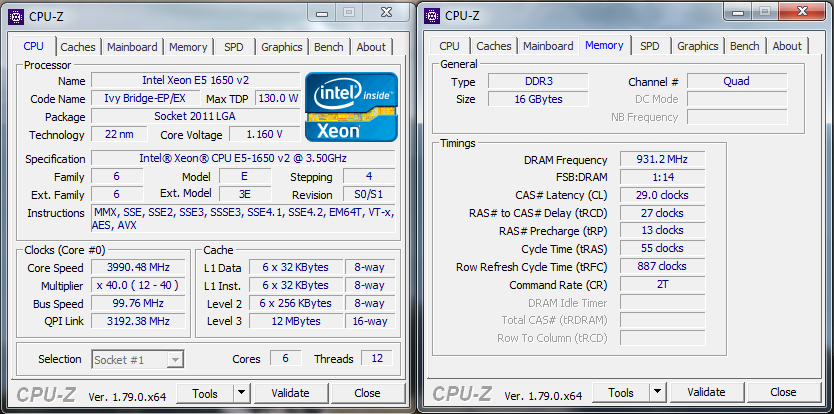This screenshot has height=414, width=834.
Task: Click Package value Socket 2011 LGA
Action: [x=196, y=116]
